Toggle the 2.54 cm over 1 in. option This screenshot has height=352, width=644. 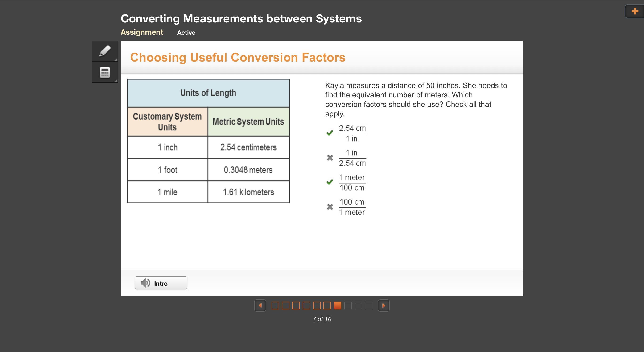pyautogui.click(x=330, y=133)
